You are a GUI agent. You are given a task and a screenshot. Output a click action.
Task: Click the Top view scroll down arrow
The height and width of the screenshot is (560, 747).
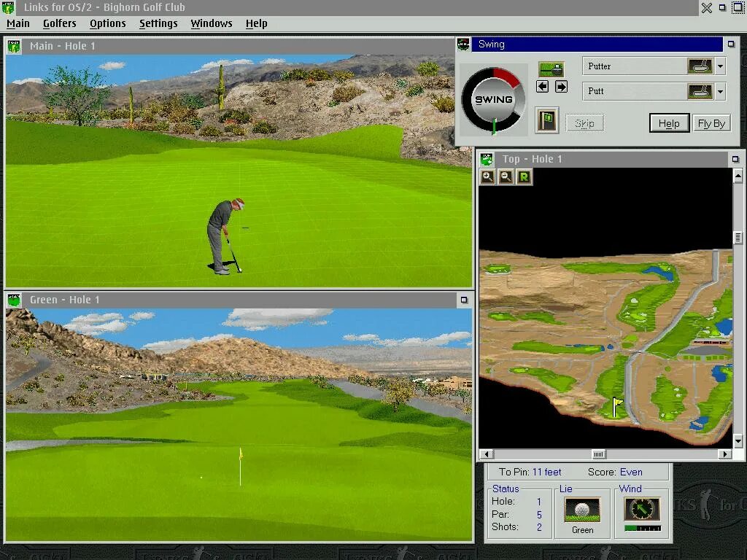(738, 441)
